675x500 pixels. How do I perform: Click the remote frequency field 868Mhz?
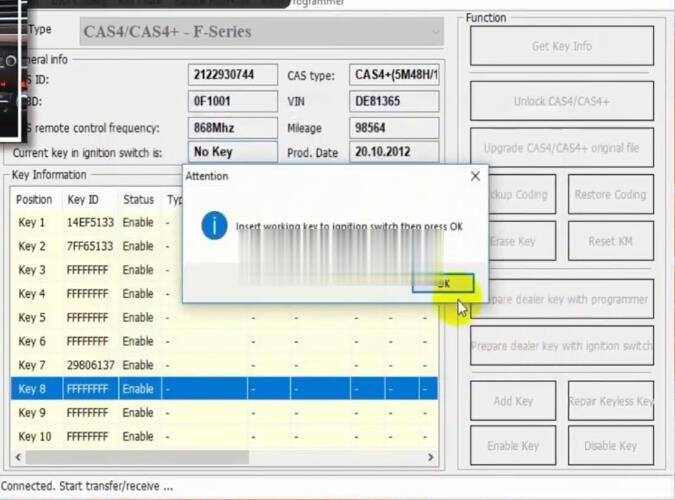tap(233, 128)
